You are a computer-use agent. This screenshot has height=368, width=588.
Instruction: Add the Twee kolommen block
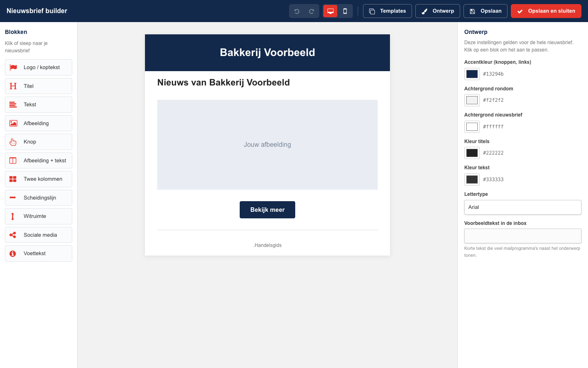(38, 179)
